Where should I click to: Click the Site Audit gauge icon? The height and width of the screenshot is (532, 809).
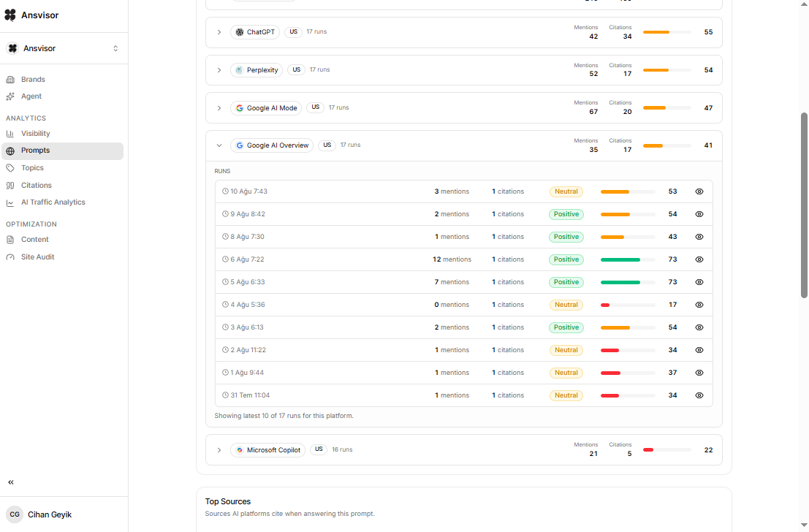click(x=10, y=257)
